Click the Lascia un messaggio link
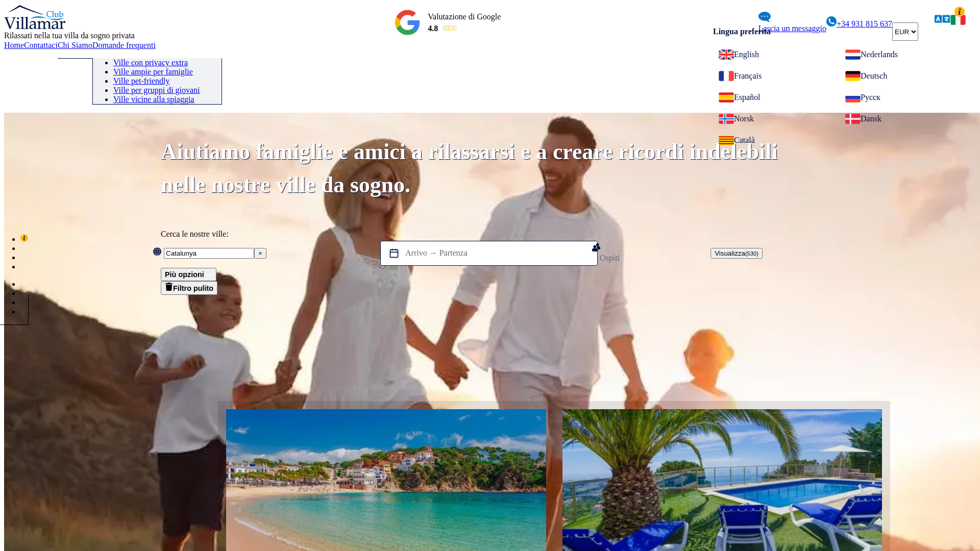The height and width of the screenshot is (551, 980). click(x=792, y=29)
